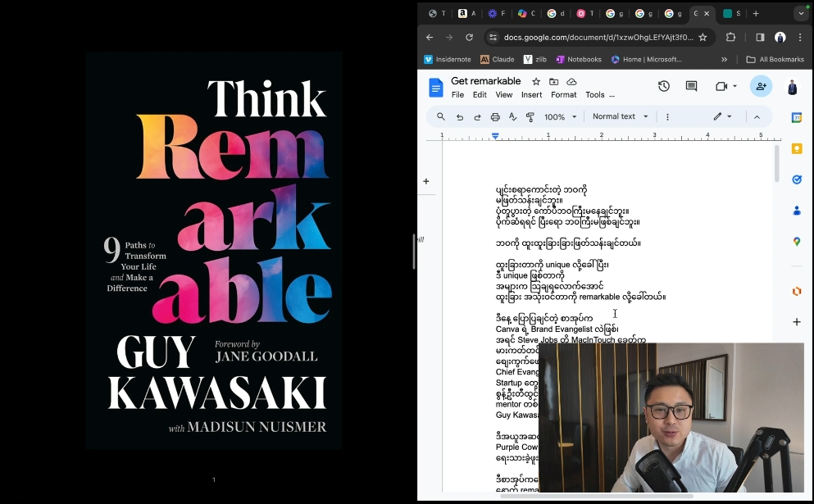This screenshot has height=504, width=814.
Task: Reload the Chrome page
Action: coord(469,38)
